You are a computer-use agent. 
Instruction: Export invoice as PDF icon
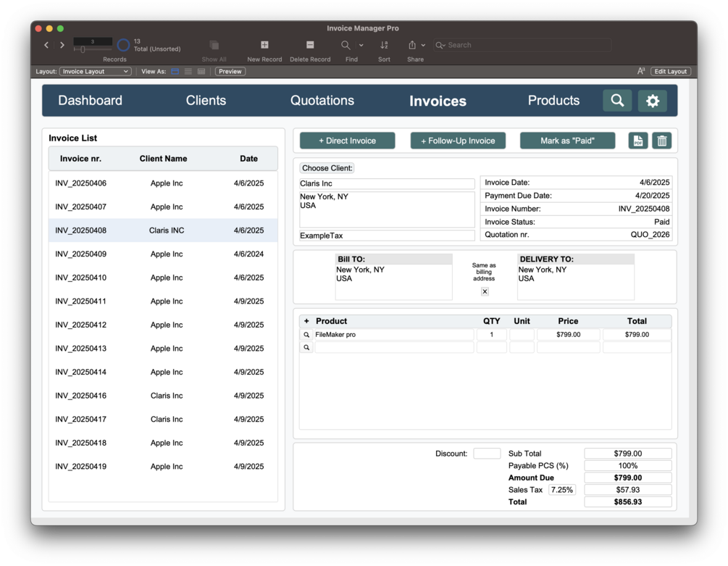pos(638,141)
